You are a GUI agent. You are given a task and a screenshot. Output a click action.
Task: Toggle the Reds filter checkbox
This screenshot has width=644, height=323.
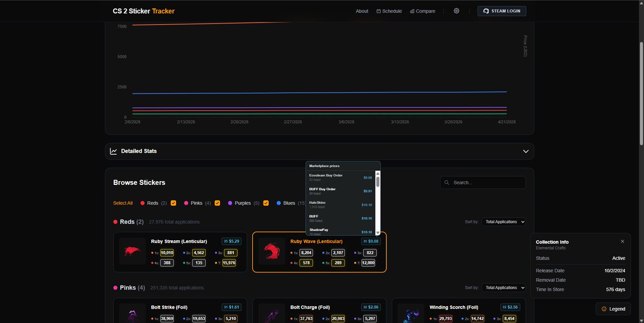click(173, 203)
